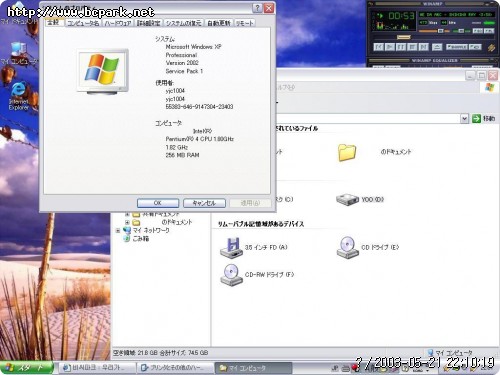Click キャンセル button in System Properties
The width and height of the screenshot is (500, 375).
click(x=204, y=203)
